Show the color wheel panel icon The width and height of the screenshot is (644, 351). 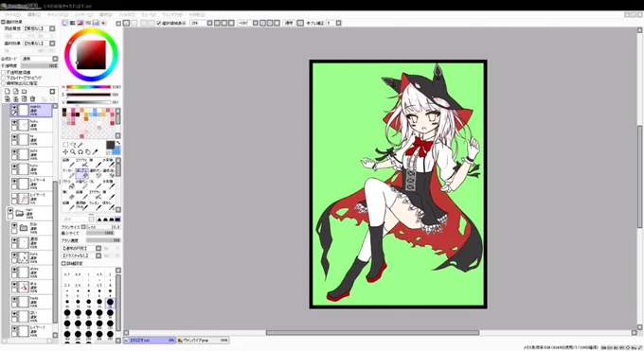click(x=65, y=23)
